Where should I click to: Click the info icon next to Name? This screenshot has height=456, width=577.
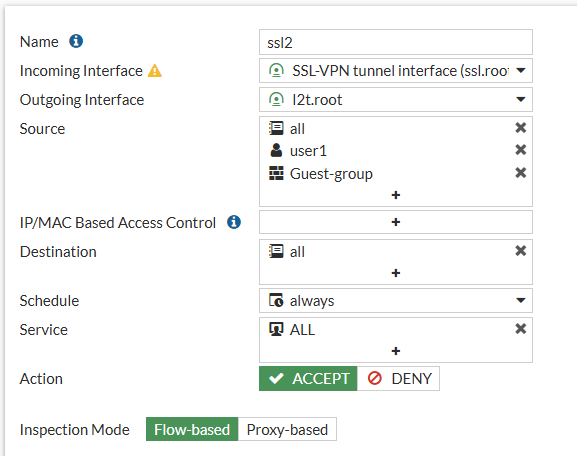[x=76, y=41]
